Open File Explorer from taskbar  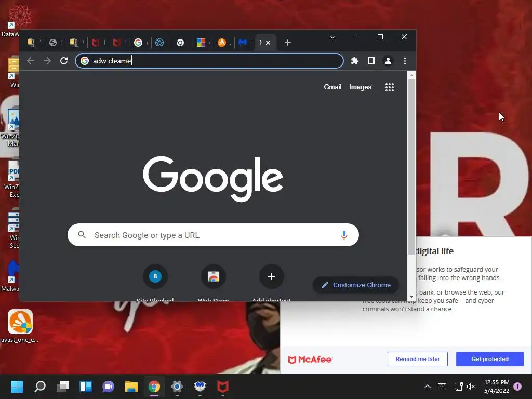pos(131,387)
